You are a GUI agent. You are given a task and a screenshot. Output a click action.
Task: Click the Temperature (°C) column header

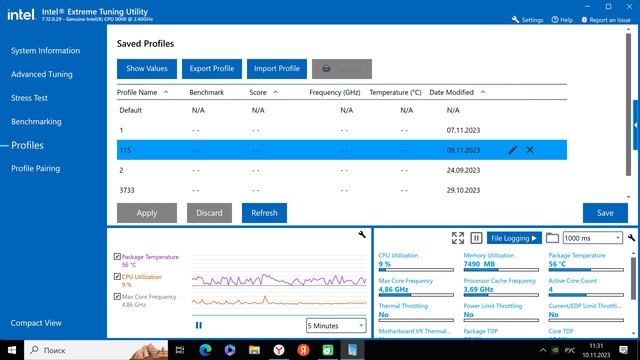point(395,92)
